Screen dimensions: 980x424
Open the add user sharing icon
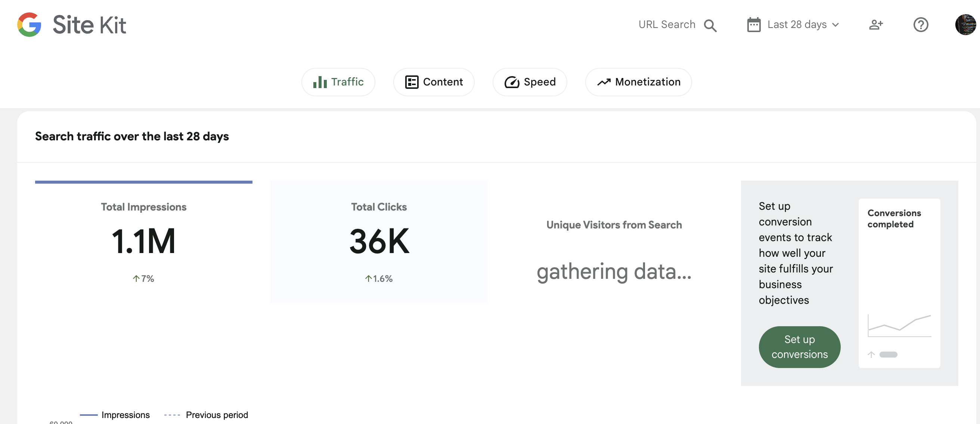click(876, 25)
